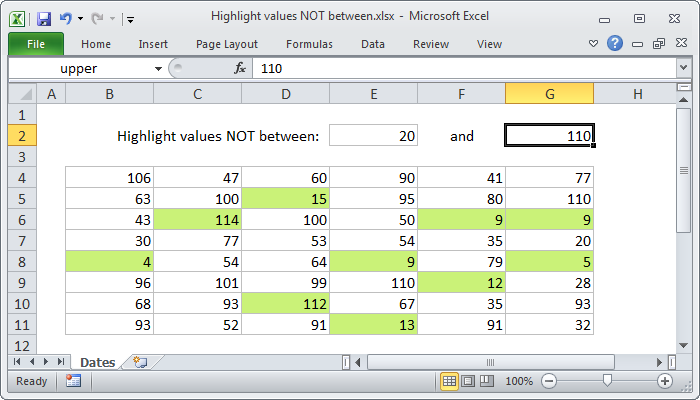Click the zoom in plus icon

coord(664,381)
